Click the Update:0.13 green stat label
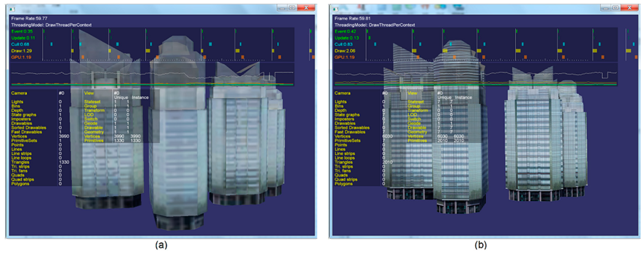 click(346, 38)
